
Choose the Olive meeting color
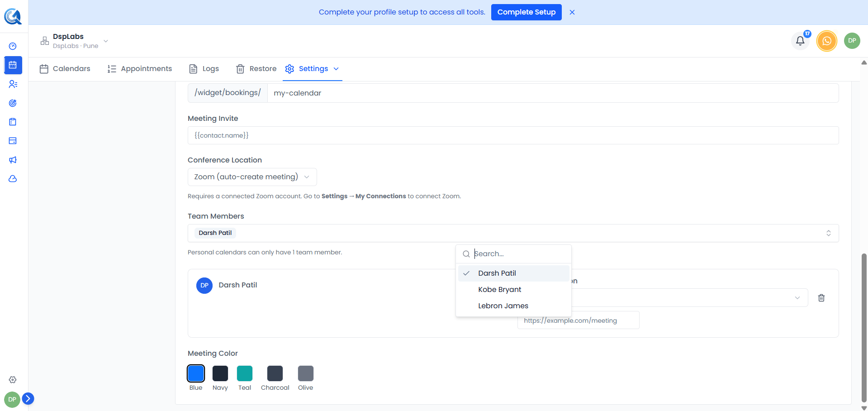[306, 373]
